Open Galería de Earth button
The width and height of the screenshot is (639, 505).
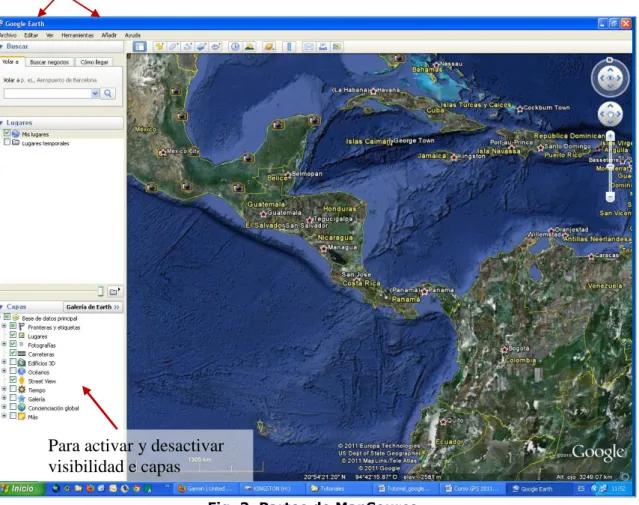[x=93, y=307]
